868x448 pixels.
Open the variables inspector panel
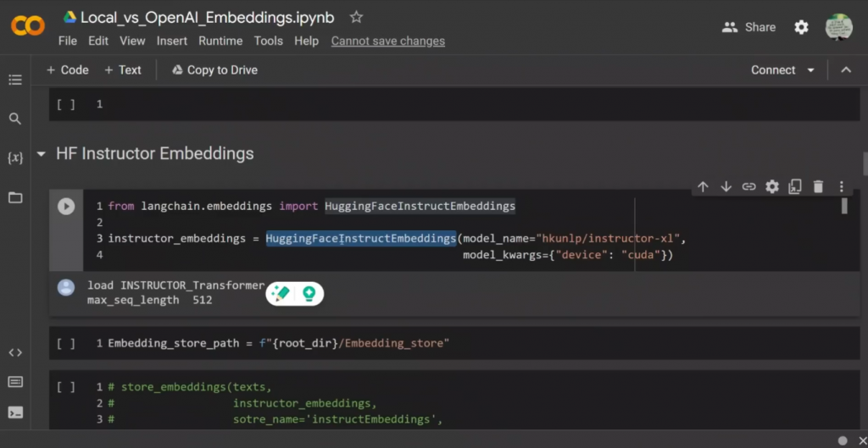(14, 158)
